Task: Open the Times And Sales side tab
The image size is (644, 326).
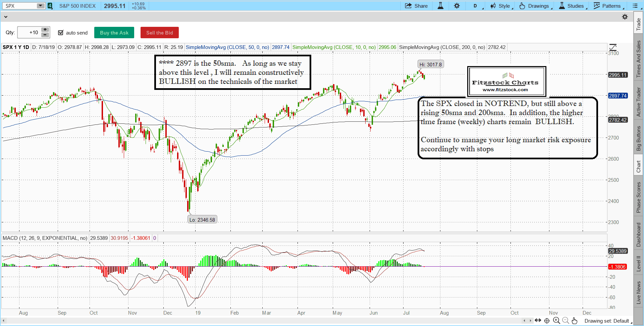Action: point(639,59)
